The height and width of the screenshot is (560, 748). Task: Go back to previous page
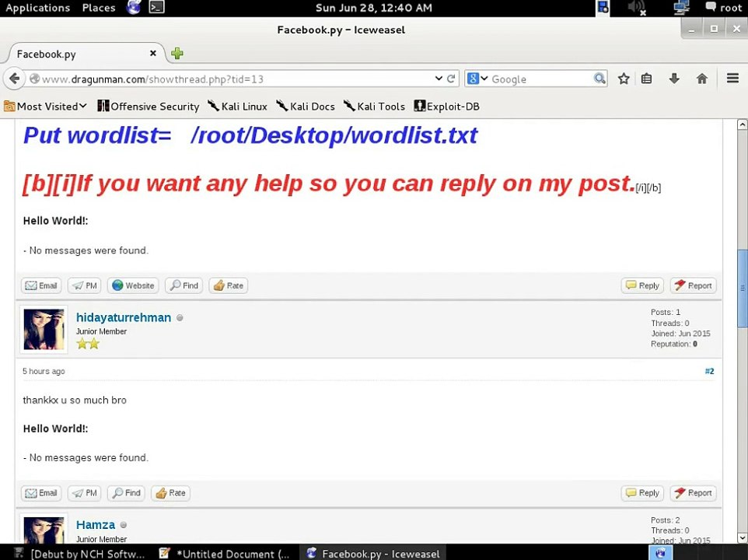pyautogui.click(x=14, y=79)
